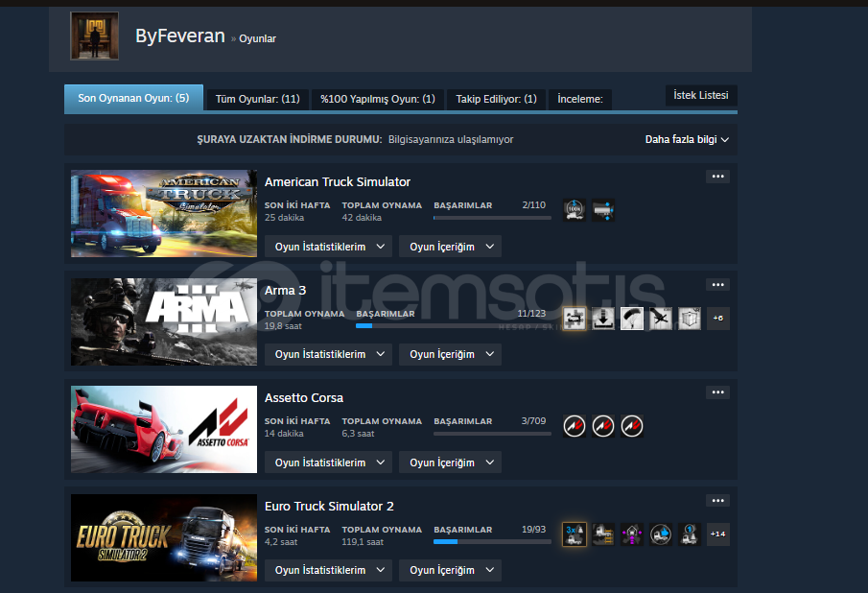868x593 pixels.
Task: Click the cube achievement icon for Arma 3
Action: click(690, 319)
